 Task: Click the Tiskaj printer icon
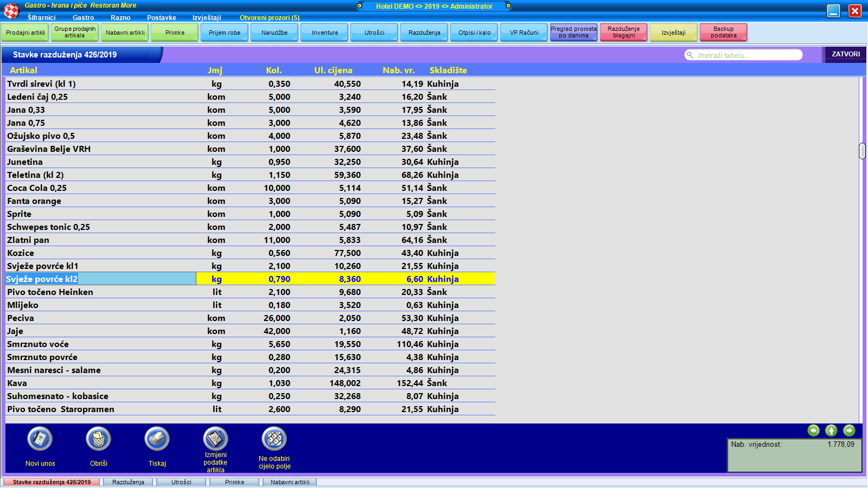click(x=157, y=439)
